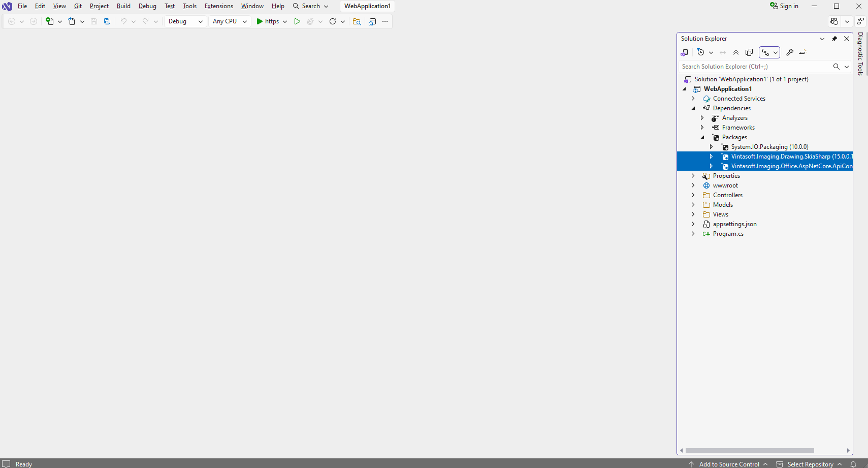868x468 pixels.
Task: Switch views with the Solution Explorer views icon
Action: click(685, 52)
